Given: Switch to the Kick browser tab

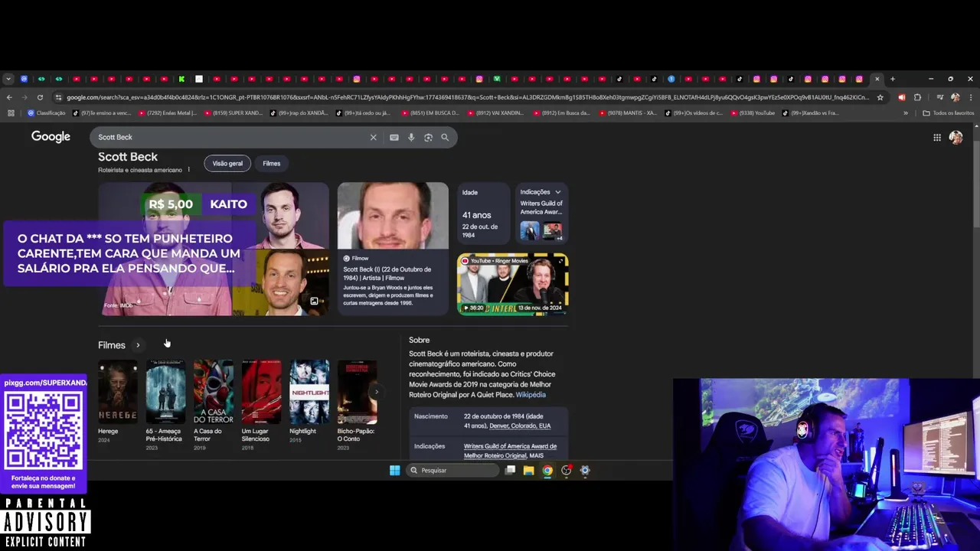Looking at the screenshot, I should [x=181, y=79].
